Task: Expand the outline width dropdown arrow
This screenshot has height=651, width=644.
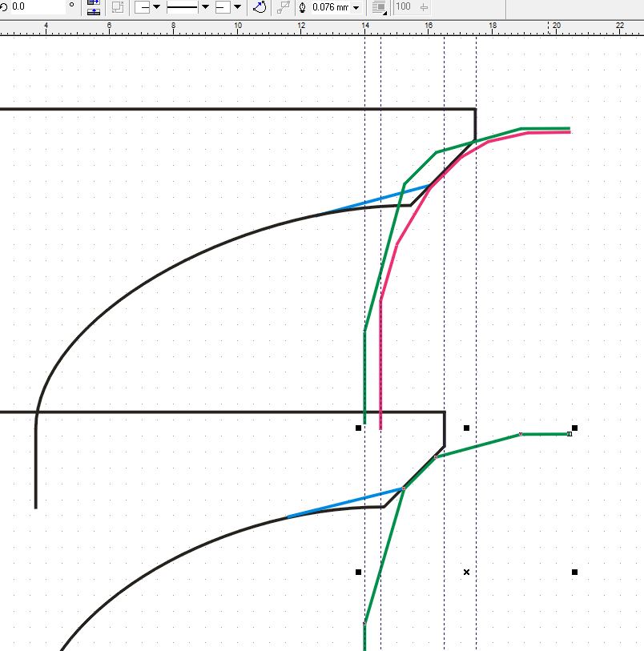Action: (356, 7)
